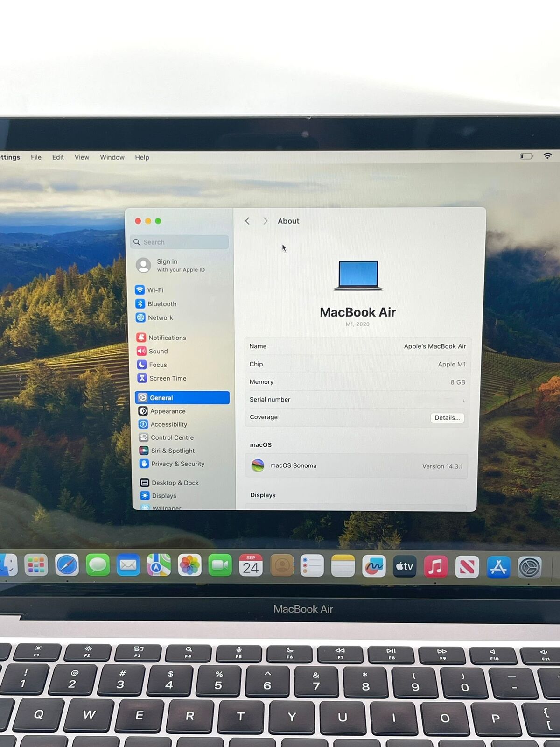Viewport: 560px width, 747px height.
Task: Click the Memory row showing 8 GB
Action: tap(357, 382)
